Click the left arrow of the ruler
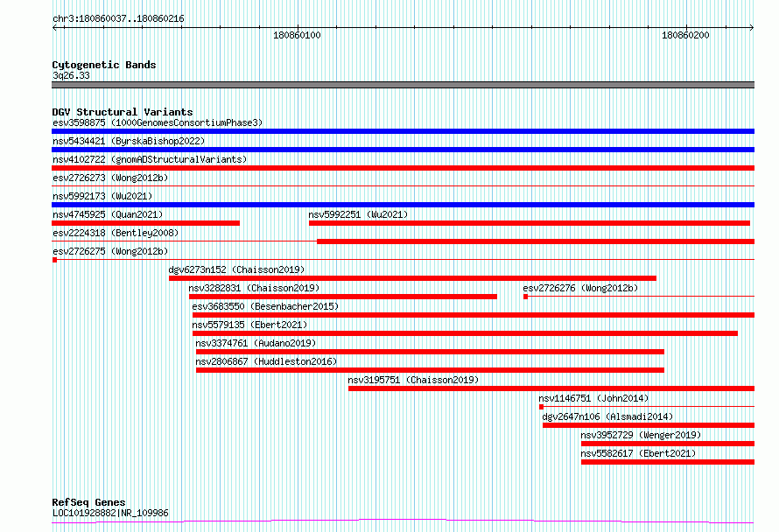The height and width of the screenshot is (532, 779). point(55,28)
